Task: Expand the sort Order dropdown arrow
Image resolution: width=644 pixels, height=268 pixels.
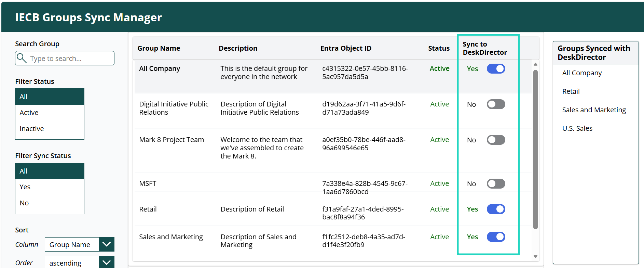Action: click(107, 263)
